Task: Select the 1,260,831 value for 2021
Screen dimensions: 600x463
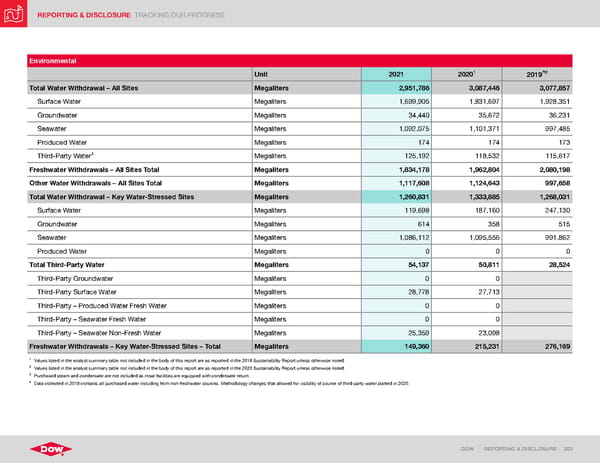Action: click(414, 197)
